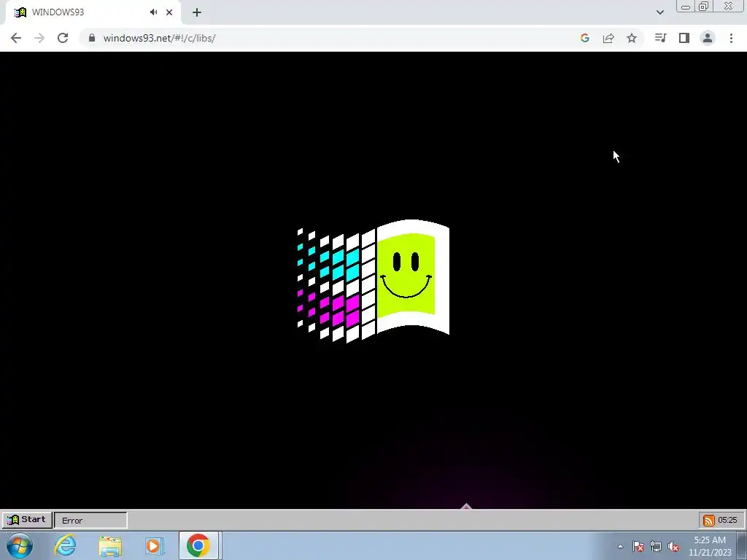Open the RSS feed tray icon
The width and height of the screenshot is (747, 560).
pyautogui.click(x=708, y=520)
